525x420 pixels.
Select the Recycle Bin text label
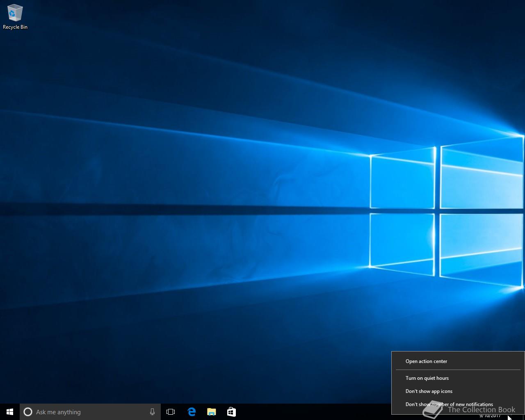[15, 27]
